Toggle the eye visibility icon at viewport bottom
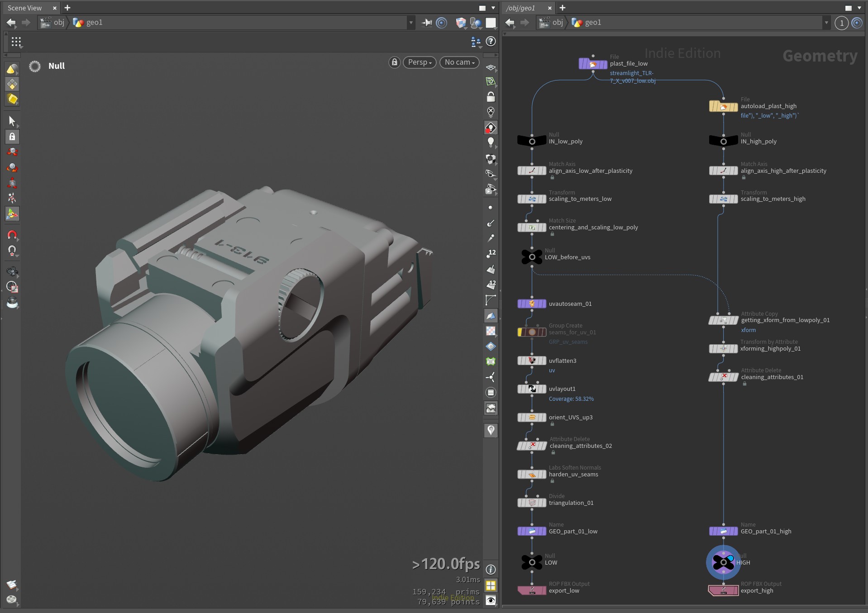 (x=491, y=600)
